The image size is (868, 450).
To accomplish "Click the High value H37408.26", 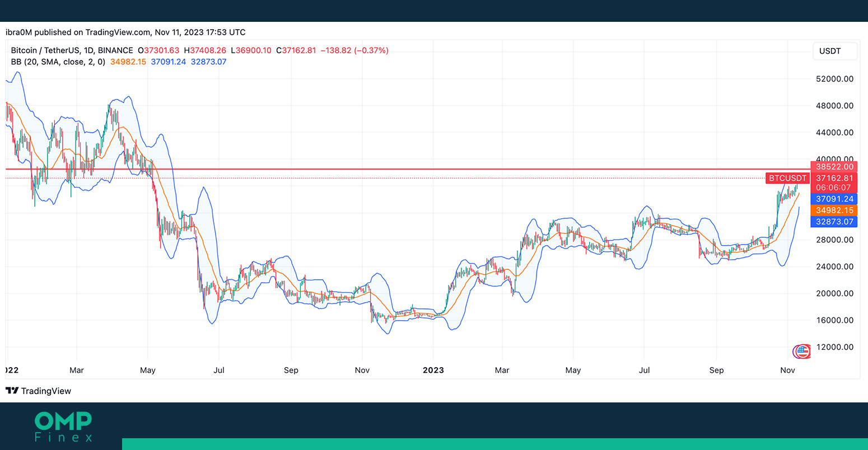I will click(205, 50).
